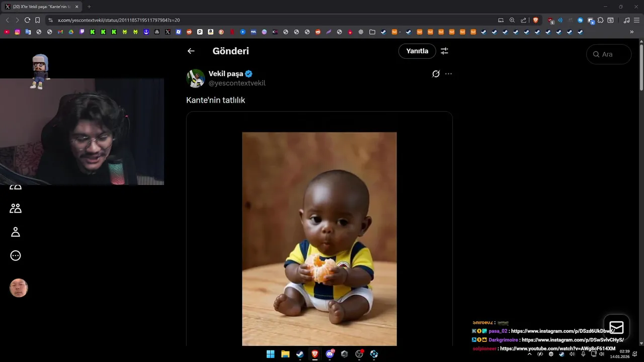Share this page via address bar icon

(x=524, y=20)
